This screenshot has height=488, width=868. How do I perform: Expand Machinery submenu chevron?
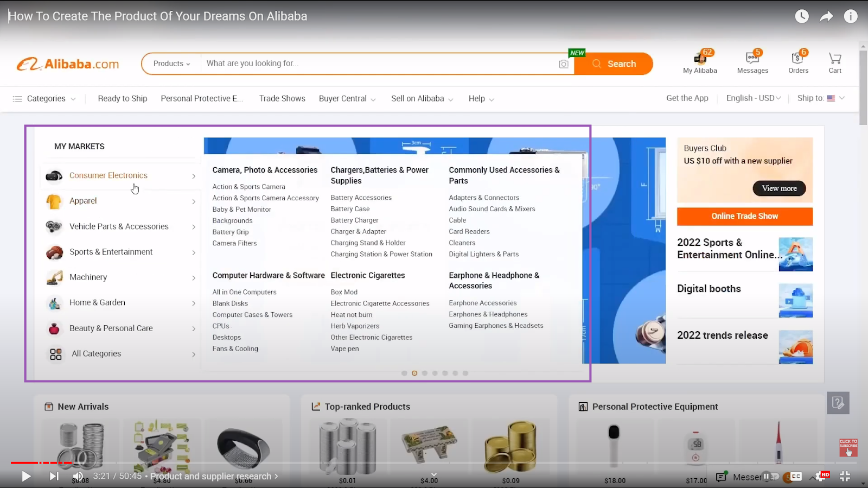(x=194, y=278)
